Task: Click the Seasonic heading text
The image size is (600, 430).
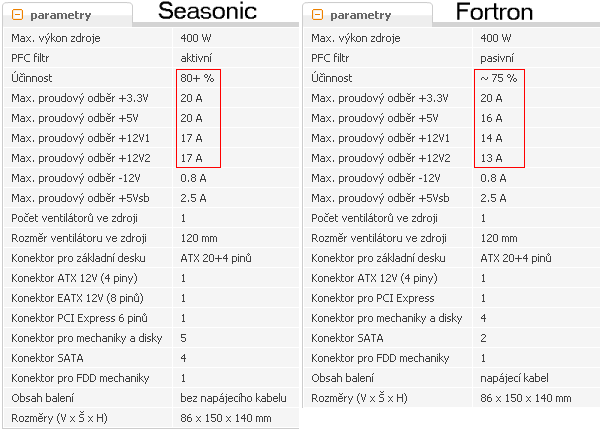Action: pos(220,13)
